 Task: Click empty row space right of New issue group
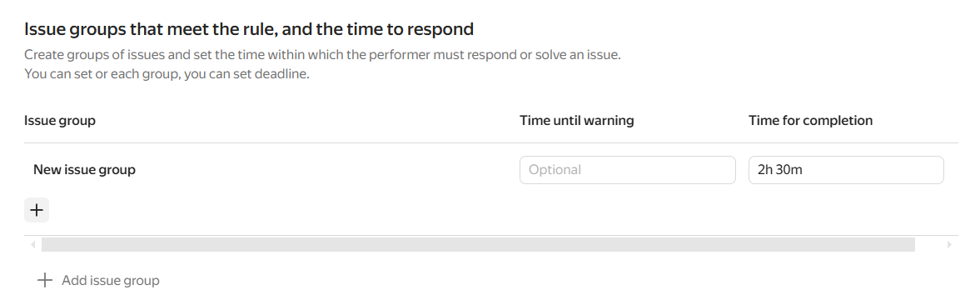coord(325,170)
